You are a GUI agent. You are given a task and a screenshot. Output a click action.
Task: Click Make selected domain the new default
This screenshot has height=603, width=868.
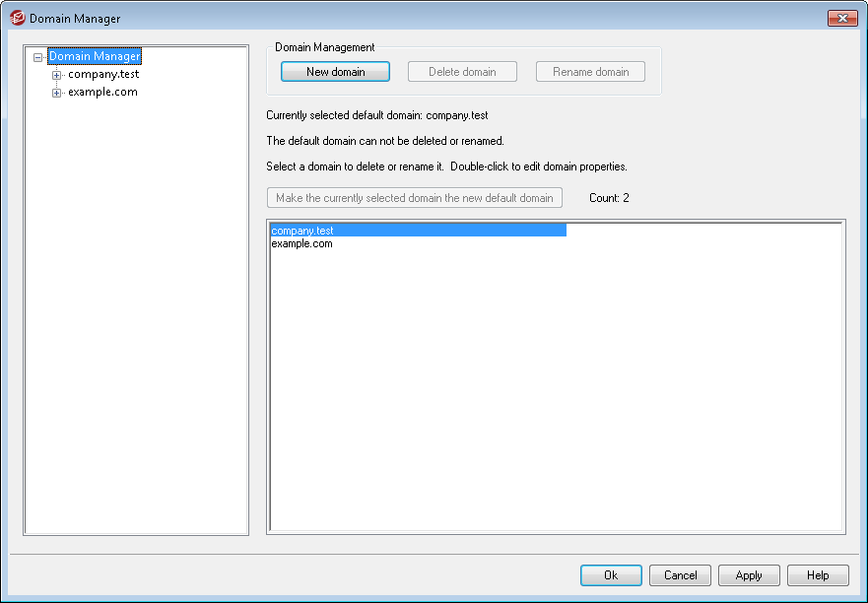pyautogui.click(x=414, y=198)
